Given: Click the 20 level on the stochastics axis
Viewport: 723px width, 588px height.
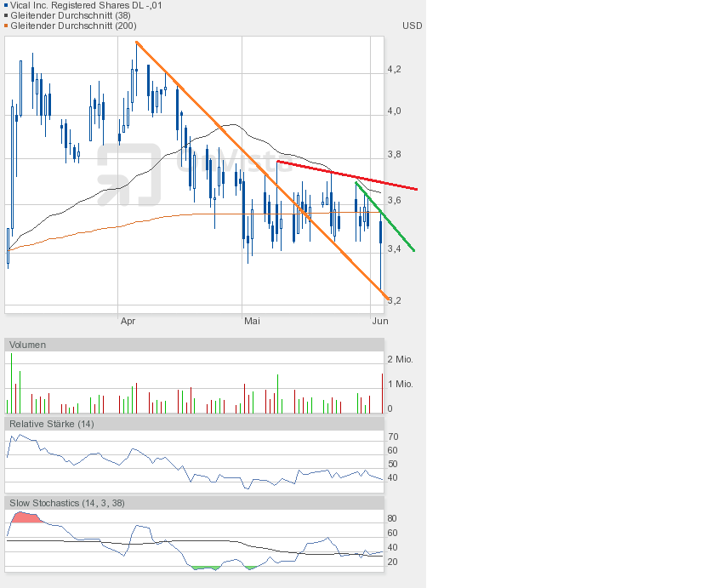Looking at the screenshot, I should tap(392, 562).
